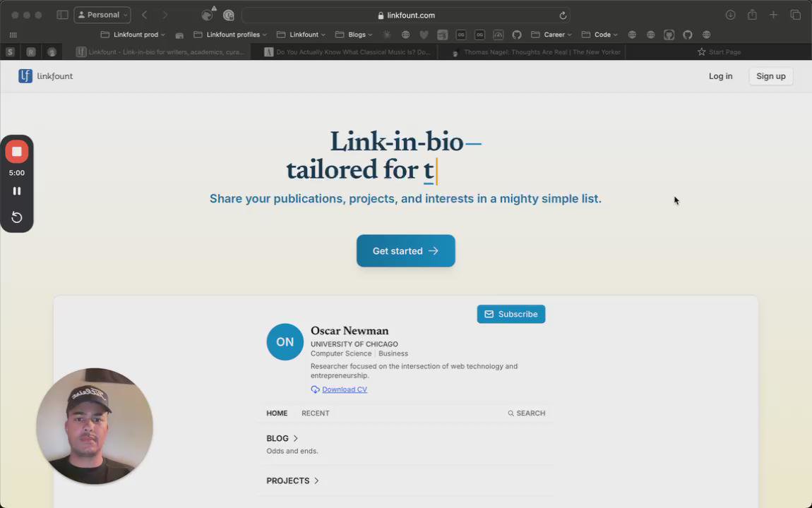Pause the recording in the recorder panel
The width and height of the screenshot is (812, 508).
pyautogui.click(x=16, y=191)
